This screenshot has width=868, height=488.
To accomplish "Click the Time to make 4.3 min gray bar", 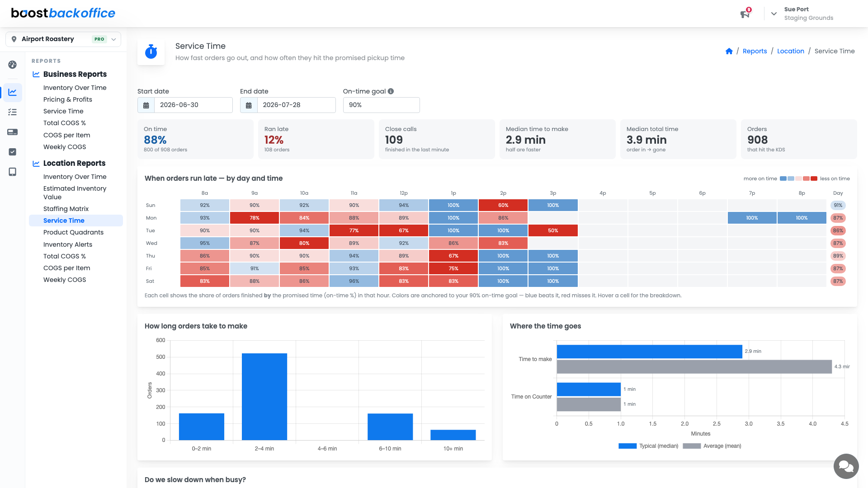I will point(694,367).
